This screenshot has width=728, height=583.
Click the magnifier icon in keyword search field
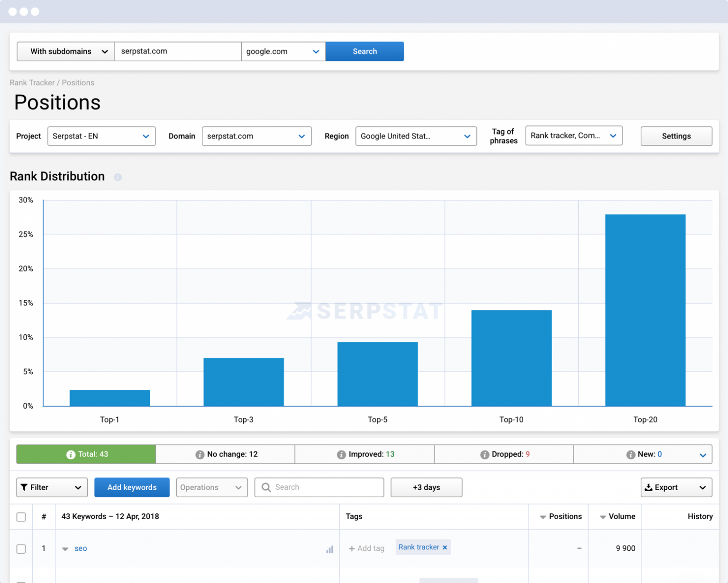pos(266,487)
